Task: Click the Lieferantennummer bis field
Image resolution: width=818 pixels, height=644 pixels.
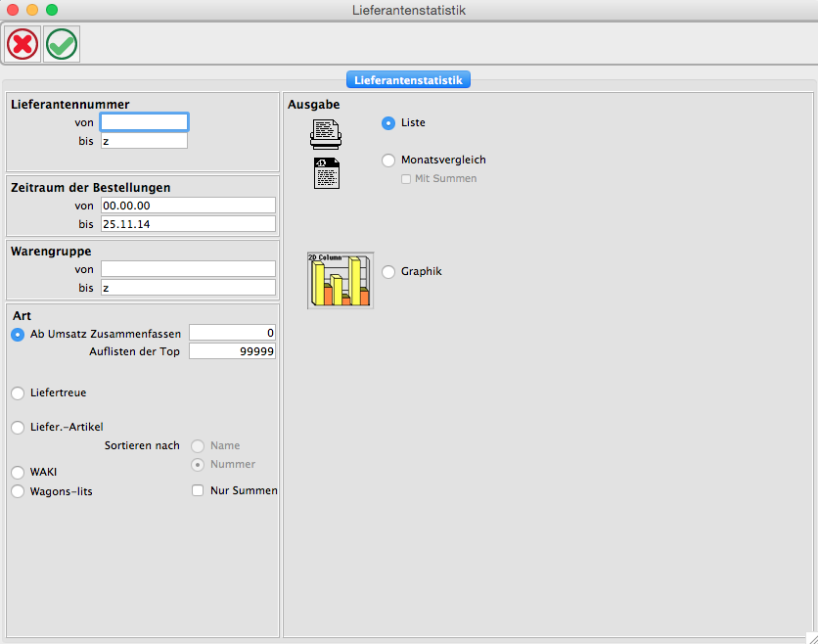Action: tap(144, 141)
